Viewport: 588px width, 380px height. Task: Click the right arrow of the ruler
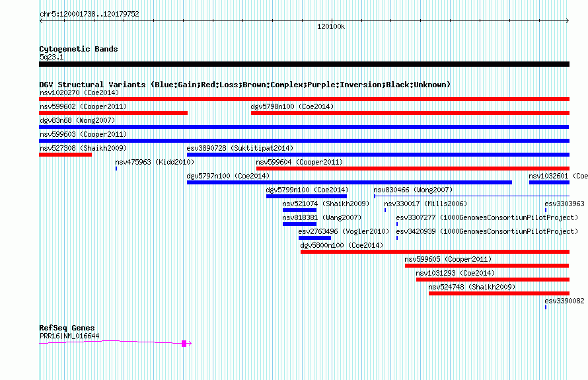coord(568,21)
